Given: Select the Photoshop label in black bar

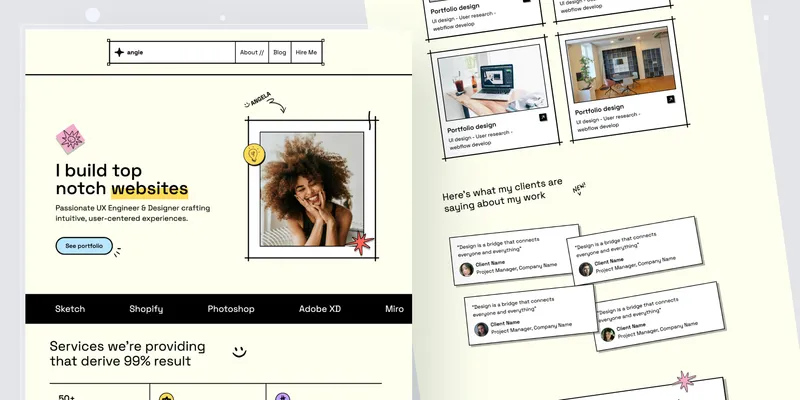Looking at the screenshot, I should 231,309.
